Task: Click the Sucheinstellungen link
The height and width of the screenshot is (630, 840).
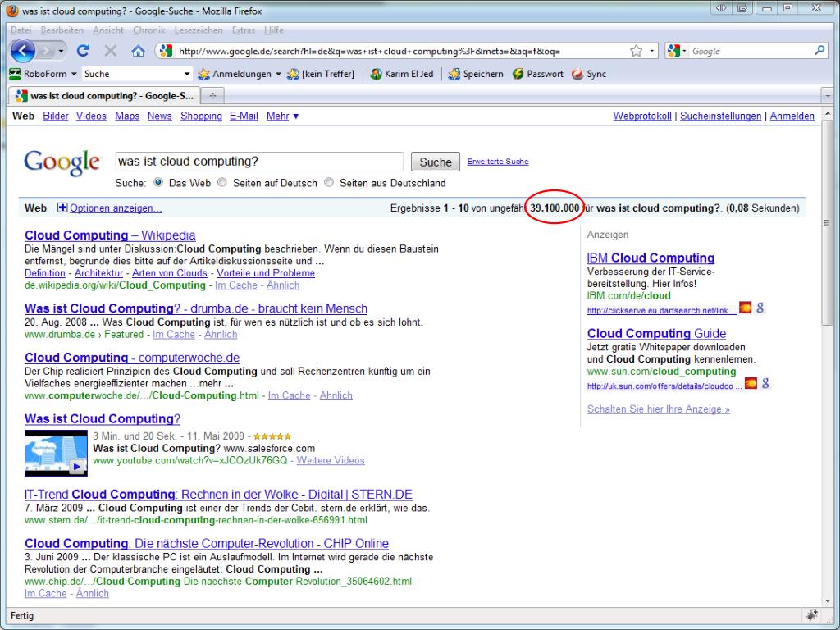Action: point(720,116)
